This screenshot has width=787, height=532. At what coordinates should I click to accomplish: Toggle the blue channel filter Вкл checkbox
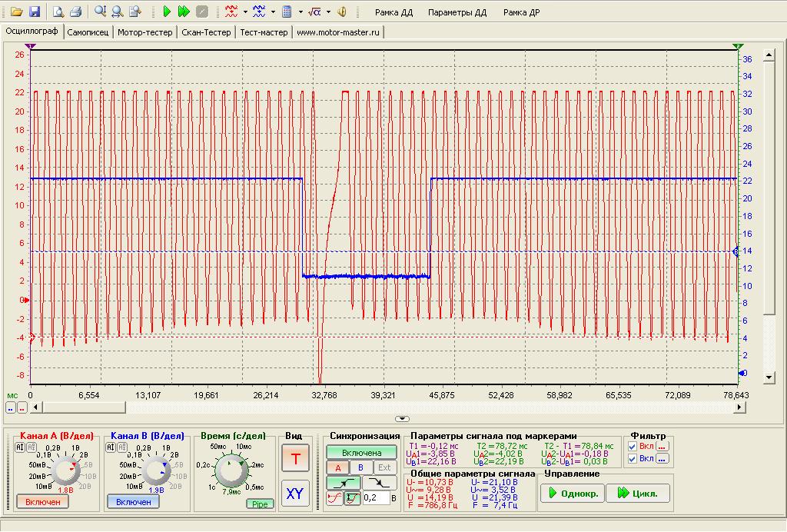coord(633,459)
